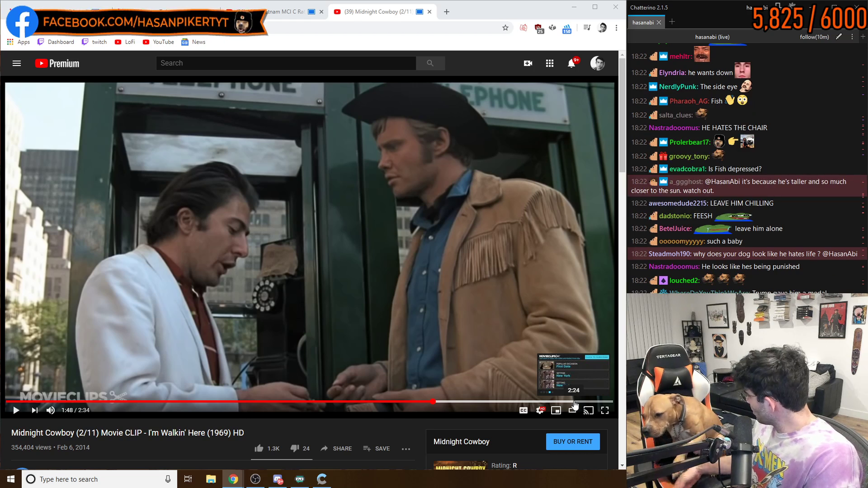Open the YouTube account avatar menu
This screenshot has height=488, width=868.
coord(597,63)
